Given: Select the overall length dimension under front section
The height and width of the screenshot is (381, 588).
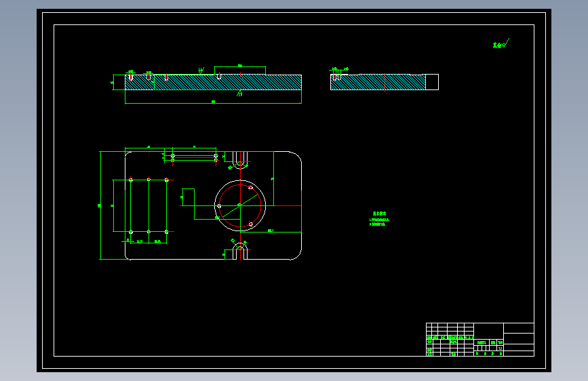Looking at the screenshot, I should pyautogui.click(x=213, y=102).
